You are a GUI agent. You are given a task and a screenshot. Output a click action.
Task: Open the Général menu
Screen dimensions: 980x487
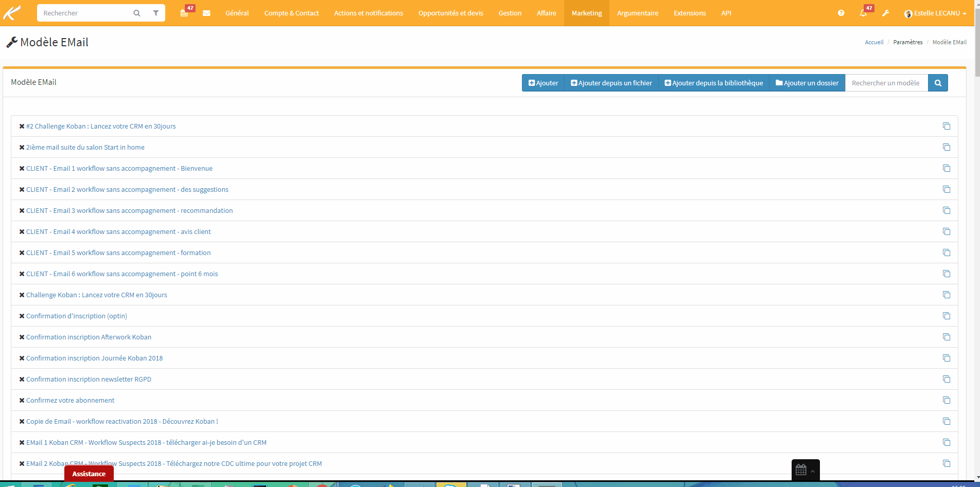237,13
